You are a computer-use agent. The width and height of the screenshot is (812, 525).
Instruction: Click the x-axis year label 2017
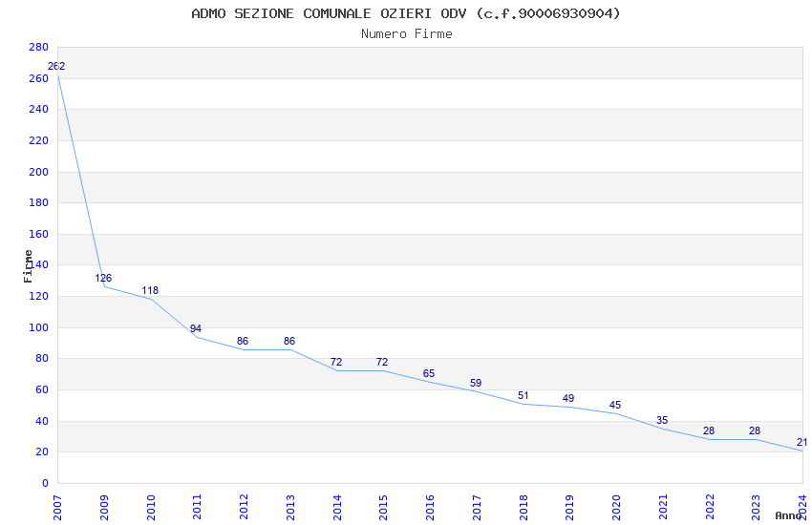[x=477, y=508]
